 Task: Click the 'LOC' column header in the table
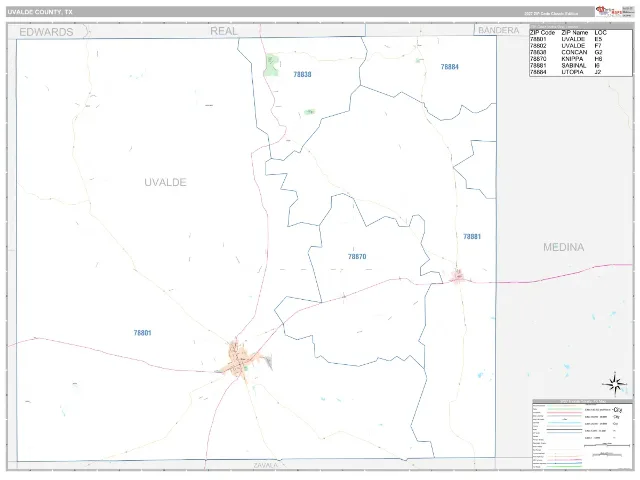coord(600,33)
